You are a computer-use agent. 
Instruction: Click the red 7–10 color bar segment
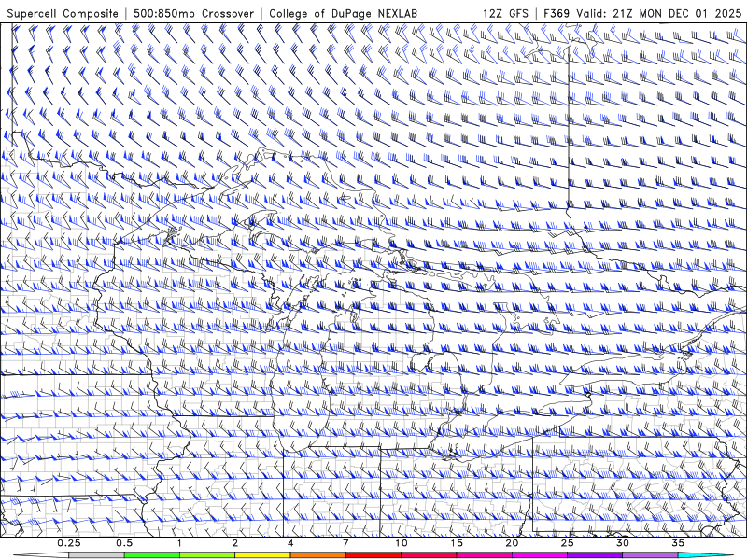373,555
